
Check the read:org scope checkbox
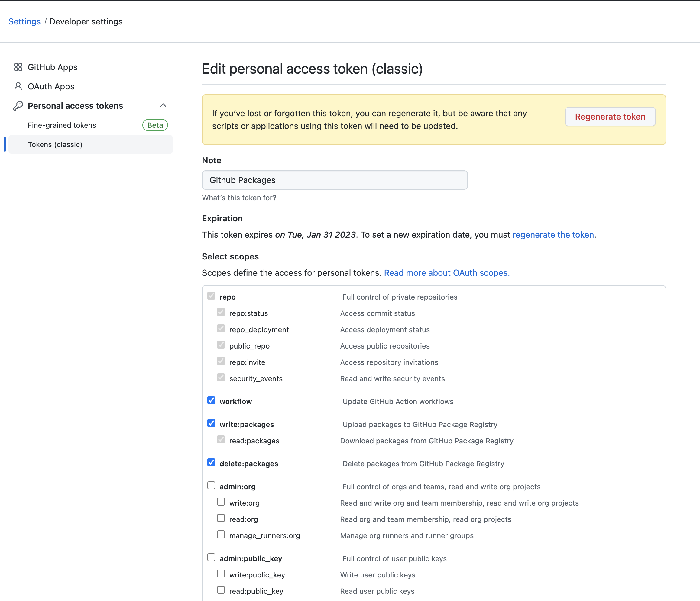click(x=221, y=518)
